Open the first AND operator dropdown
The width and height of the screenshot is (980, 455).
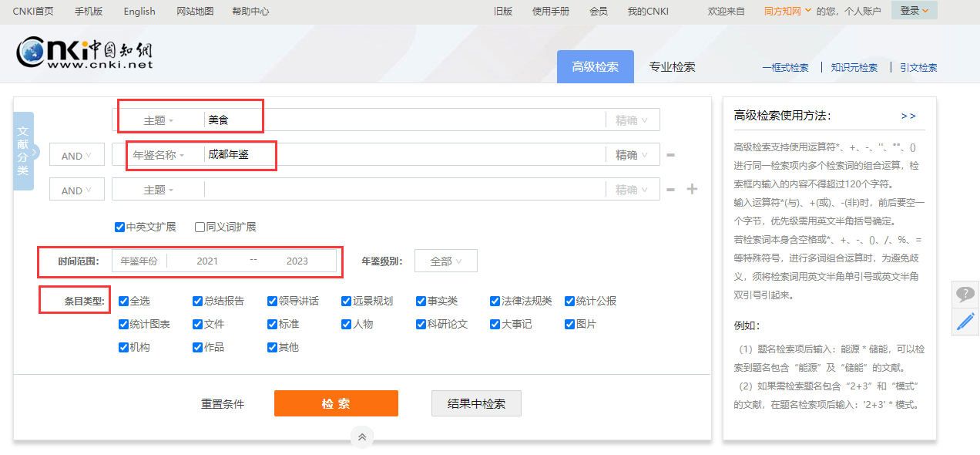point(76,155)
